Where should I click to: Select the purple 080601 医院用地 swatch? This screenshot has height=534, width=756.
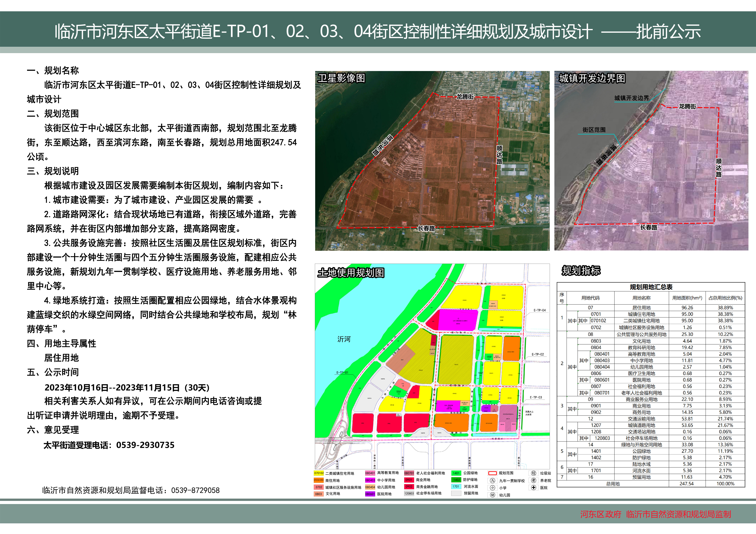[370, 494]
